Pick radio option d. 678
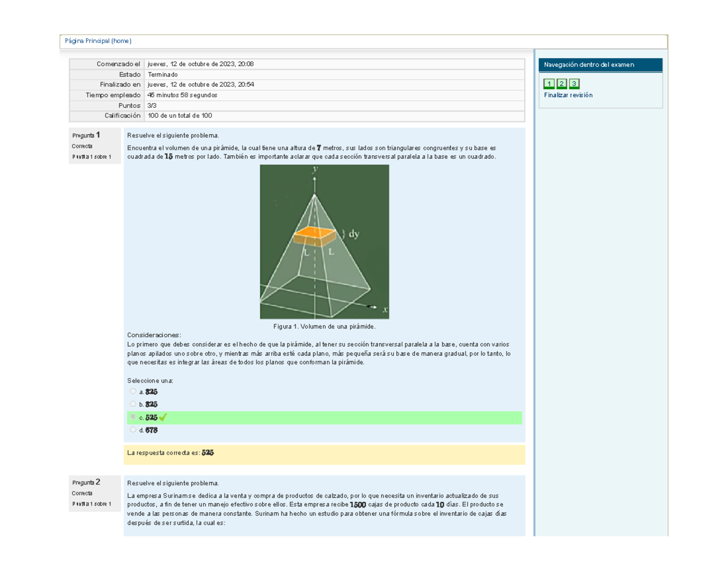 coord(133,430)
